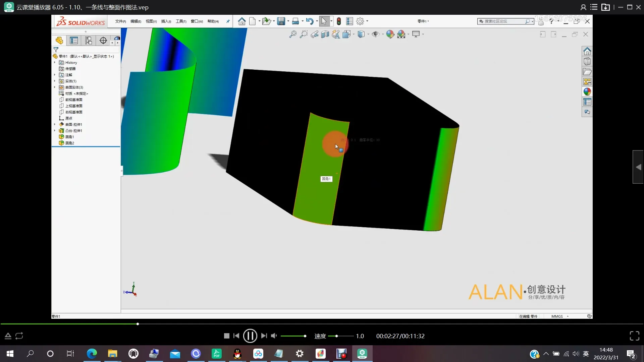Click the Rebuild traffic light icon
The height and width of the screenshot is (362, 644).
point(339,21)
